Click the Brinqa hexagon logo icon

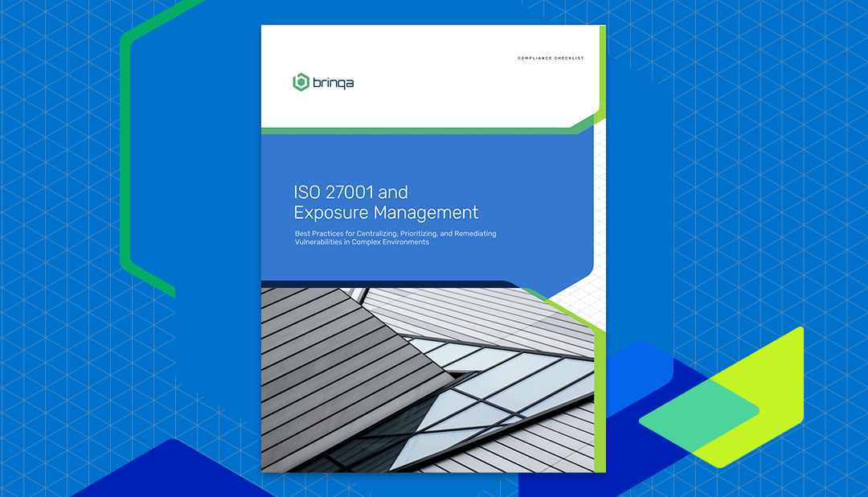(301, 82)
